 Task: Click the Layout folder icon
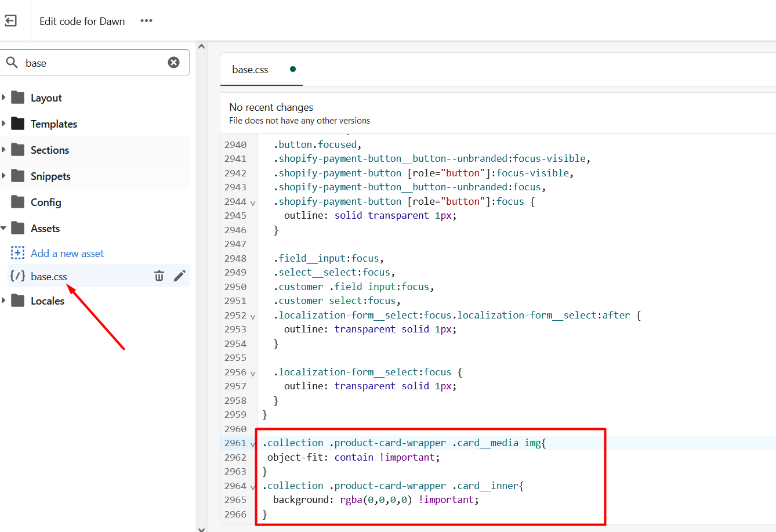click(18, 97)
